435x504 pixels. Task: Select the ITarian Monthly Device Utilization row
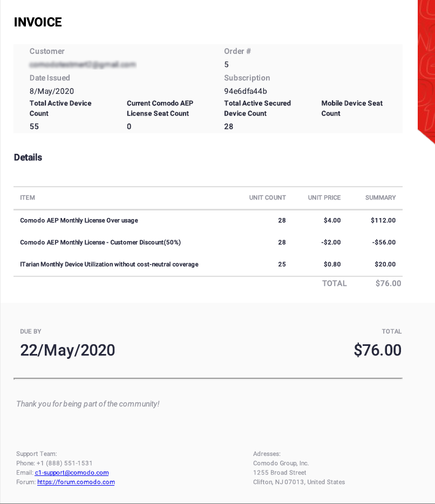(x=208, y=264)
